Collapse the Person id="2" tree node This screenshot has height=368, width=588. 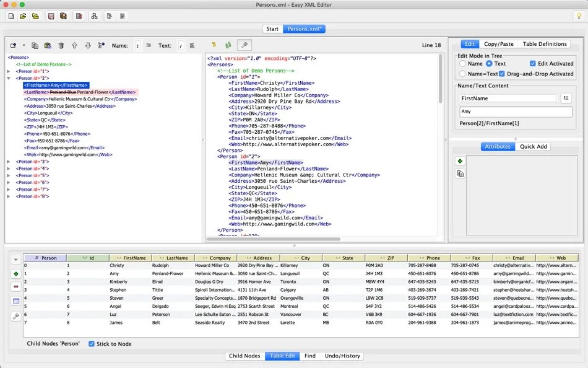point(9,78)
